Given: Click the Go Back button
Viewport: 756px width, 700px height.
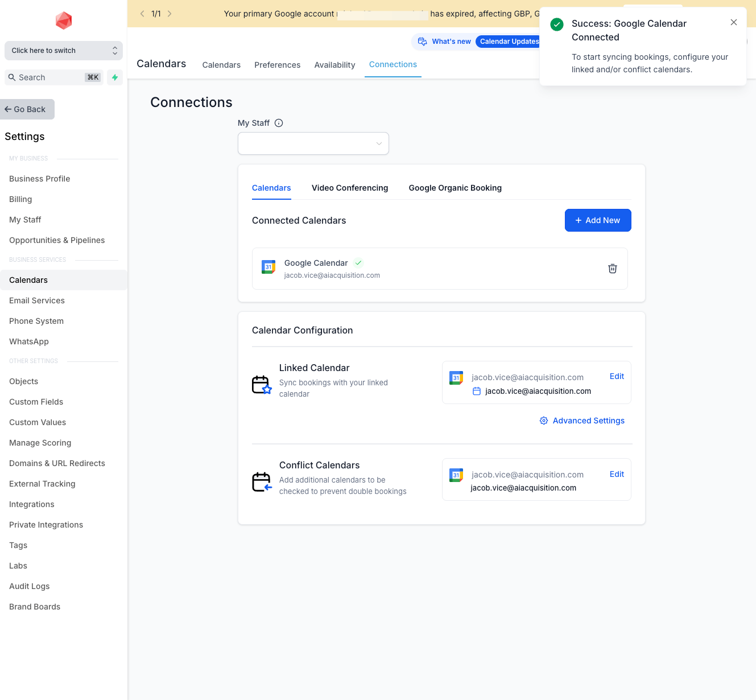Looking at the screenshot, I should (27, 109).
